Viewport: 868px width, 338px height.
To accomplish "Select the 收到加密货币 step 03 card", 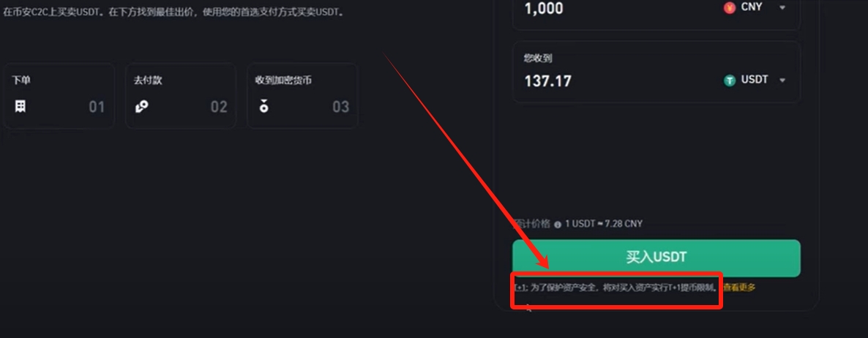I will tap(302, 96).
